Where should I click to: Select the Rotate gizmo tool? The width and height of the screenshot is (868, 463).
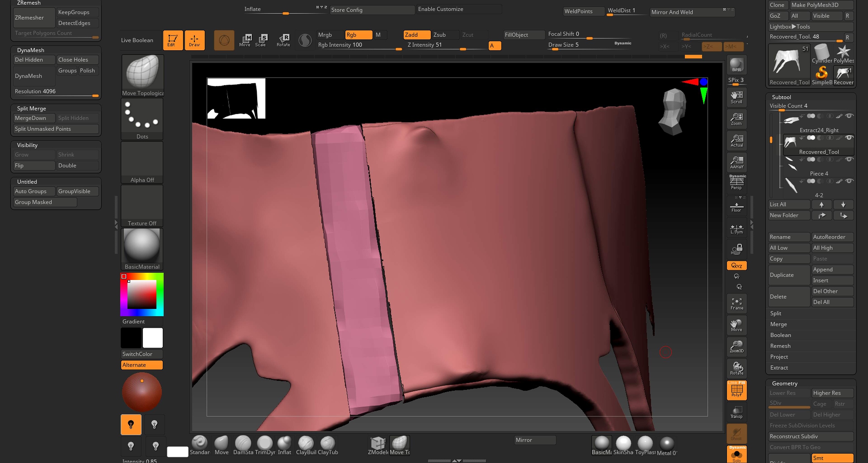pos(283,40)
